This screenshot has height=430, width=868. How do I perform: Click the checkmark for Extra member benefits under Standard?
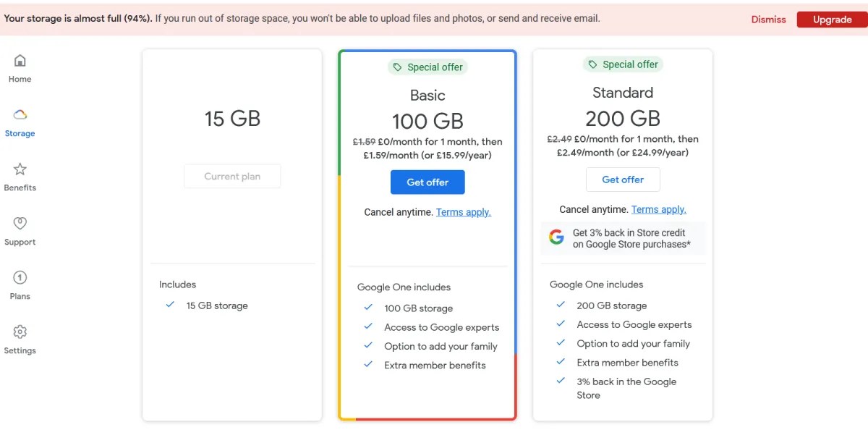pos(561,363)
